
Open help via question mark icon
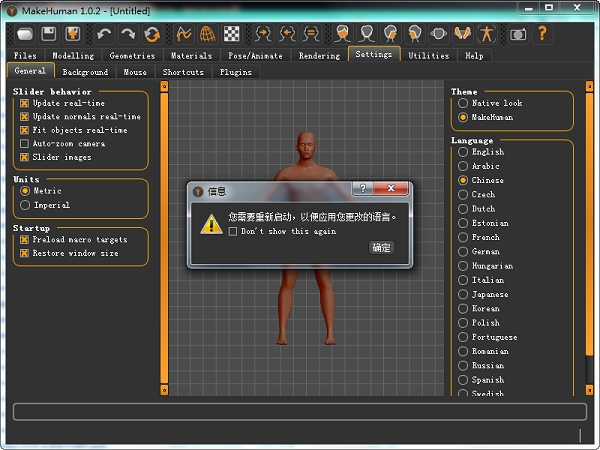point(543,33)
